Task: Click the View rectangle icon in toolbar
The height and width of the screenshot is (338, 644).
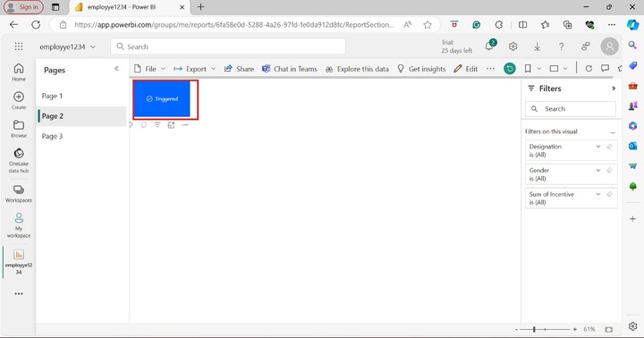Action: 554,69
